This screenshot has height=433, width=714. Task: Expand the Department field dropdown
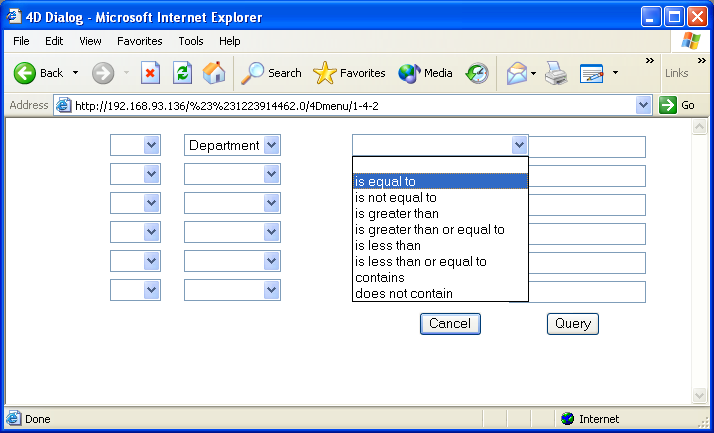click(x=271, y=146)
